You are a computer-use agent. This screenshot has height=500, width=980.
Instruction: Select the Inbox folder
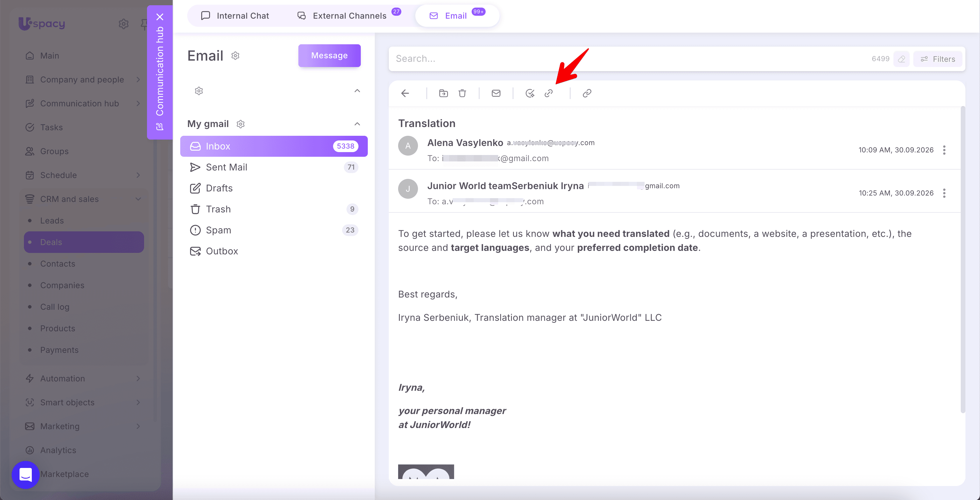coord(274,146)
